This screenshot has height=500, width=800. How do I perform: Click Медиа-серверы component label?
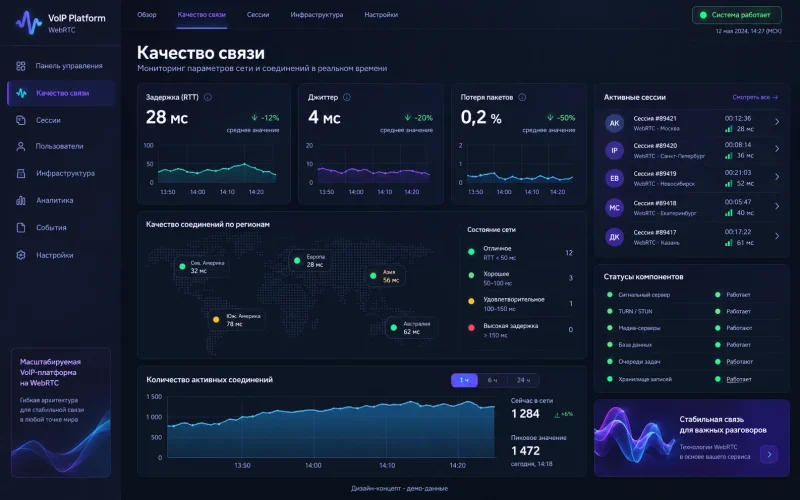tap(639, 328)
